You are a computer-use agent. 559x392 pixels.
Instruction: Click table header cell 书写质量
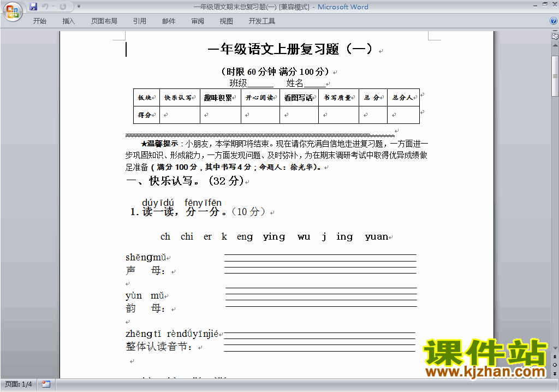tap(338, 97)
